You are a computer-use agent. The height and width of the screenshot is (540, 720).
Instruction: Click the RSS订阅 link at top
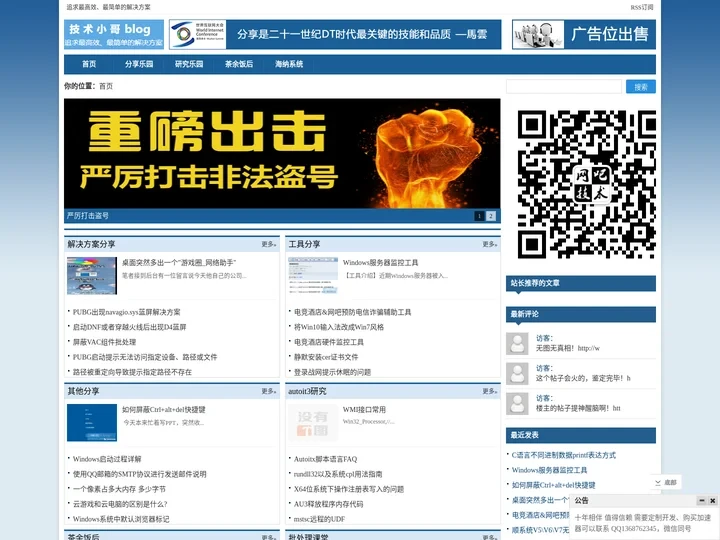click(x=641, y=7)
